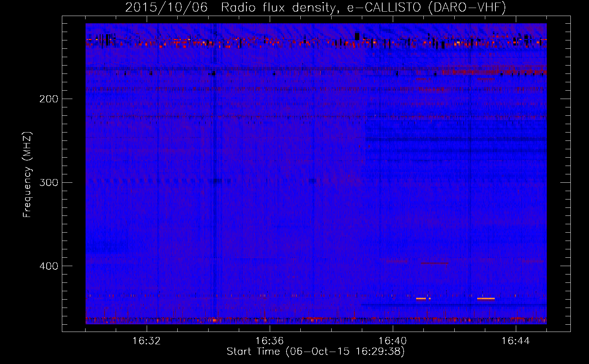The image size is (589, 364).
Task: Select the 400 frequency axis label
Action: coord(49,266)
